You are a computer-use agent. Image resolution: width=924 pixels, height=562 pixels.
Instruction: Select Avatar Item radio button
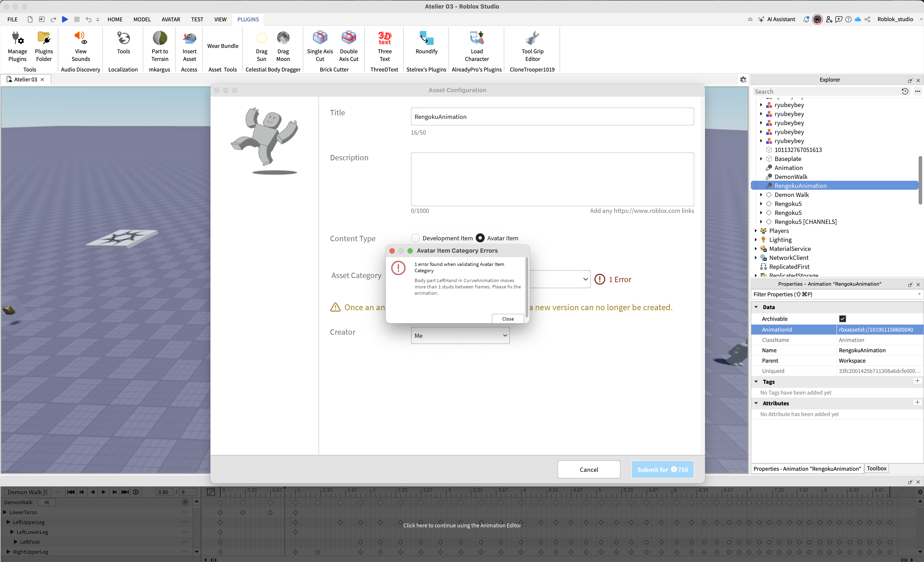480,238
